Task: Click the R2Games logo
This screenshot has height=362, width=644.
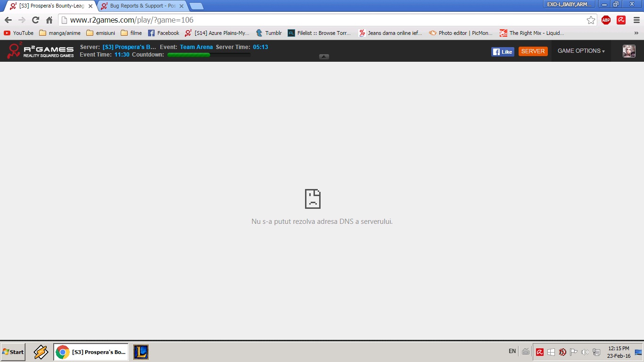Action: (41, 51)
